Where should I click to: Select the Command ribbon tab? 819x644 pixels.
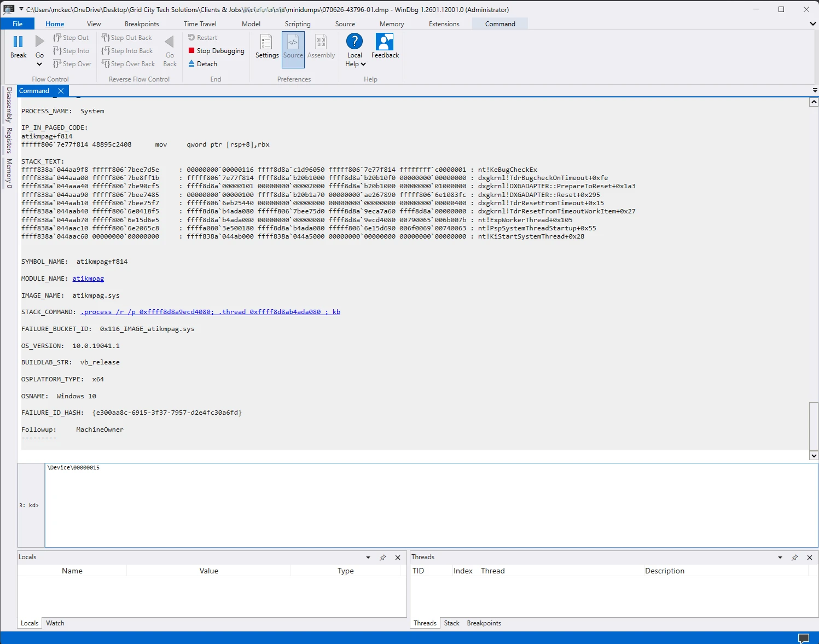pyautogui.click(x=500, y=24)
